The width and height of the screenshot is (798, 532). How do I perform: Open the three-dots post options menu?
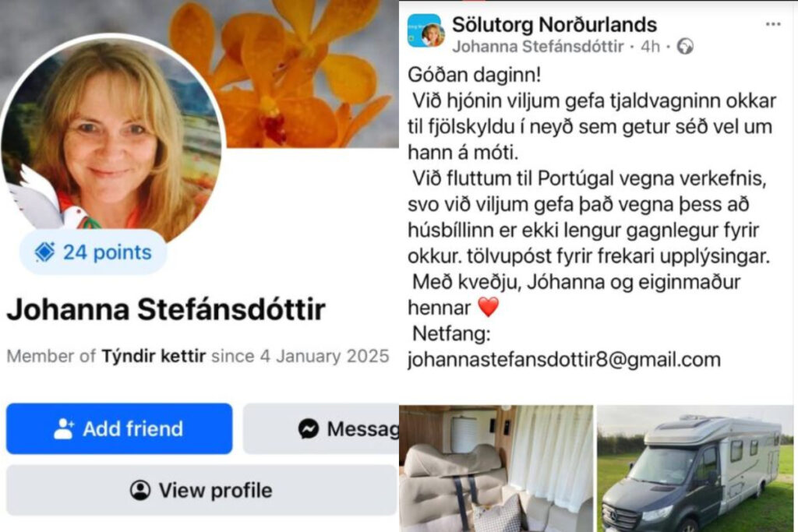click(x=773, y=24)
